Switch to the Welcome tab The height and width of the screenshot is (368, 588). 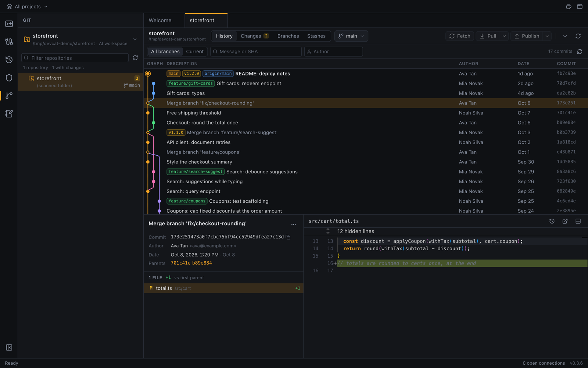pos(160,20)
